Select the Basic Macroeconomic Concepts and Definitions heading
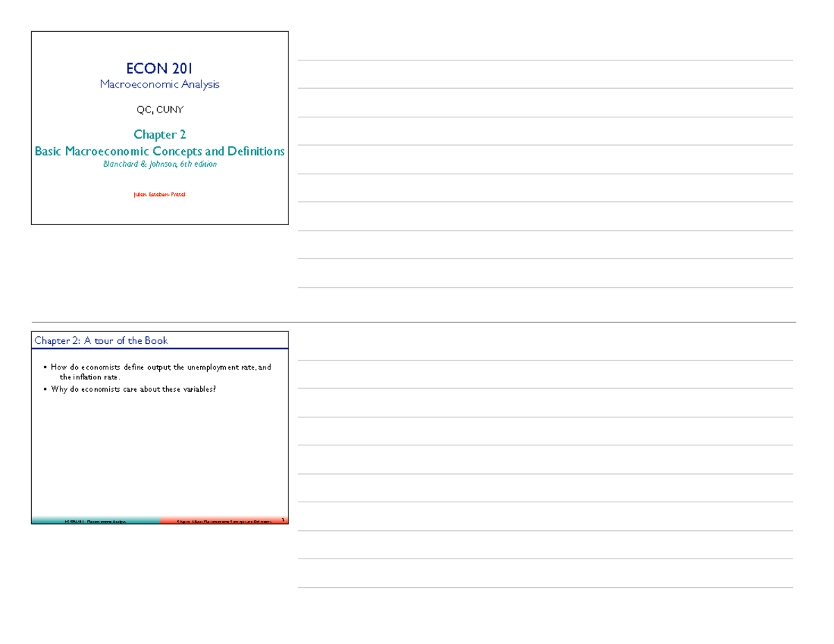This screenshot has width=834, height=644. (x=159, y=150)
